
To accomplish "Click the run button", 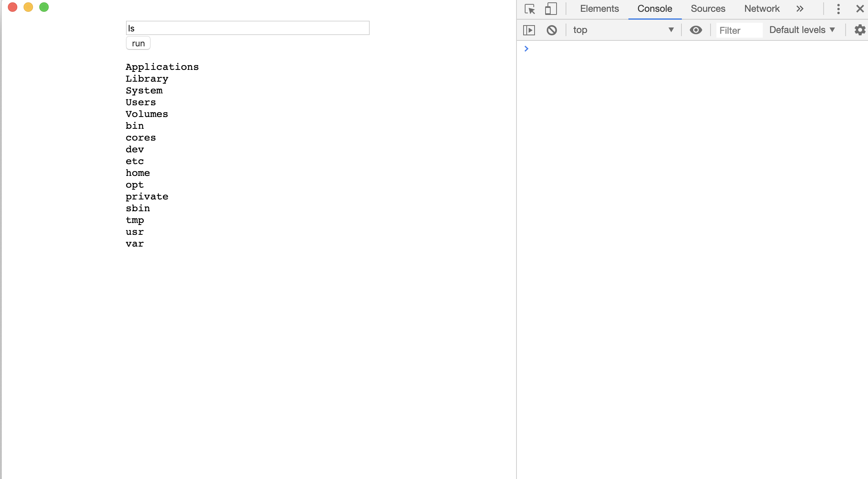I will coord(138,43).
